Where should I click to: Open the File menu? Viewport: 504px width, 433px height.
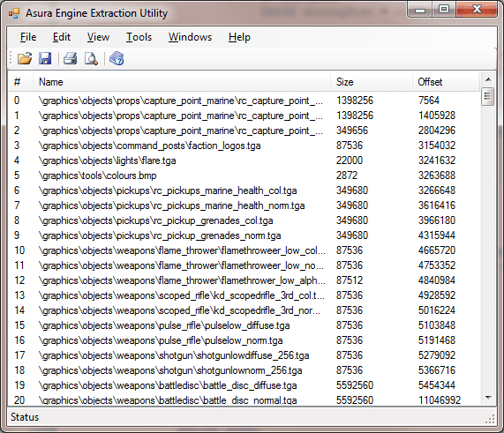click(x=28, y=37)
